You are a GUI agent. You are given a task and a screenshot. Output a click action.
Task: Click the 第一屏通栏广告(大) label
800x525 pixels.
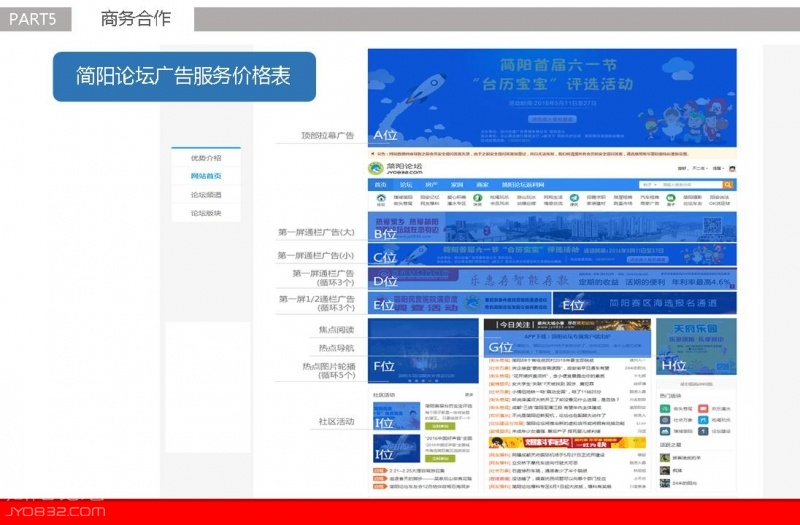click(x=316, y=232)
